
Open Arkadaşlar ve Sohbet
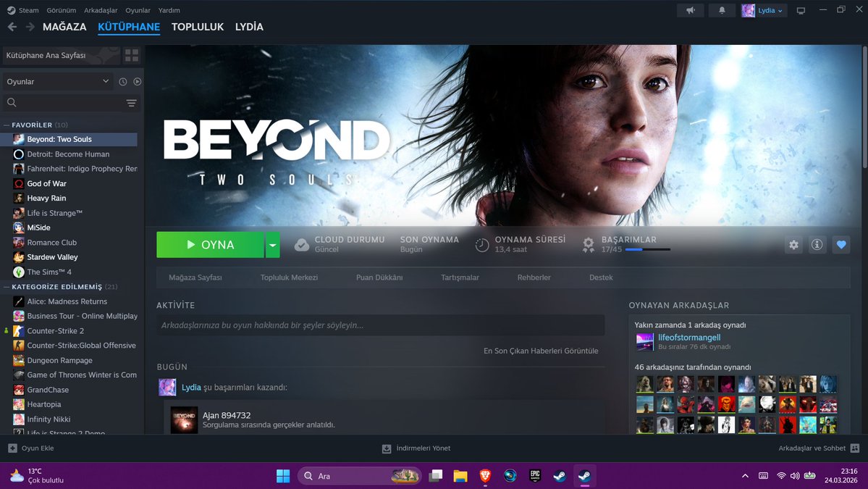coord(819,448)
